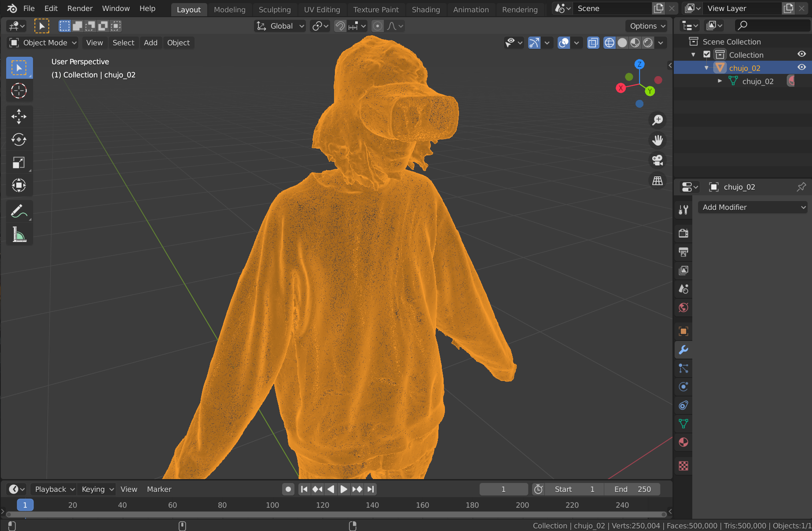Collapse the chujo_02 object tree row
This screenshot has height=531, width=812.
point(707,68)
